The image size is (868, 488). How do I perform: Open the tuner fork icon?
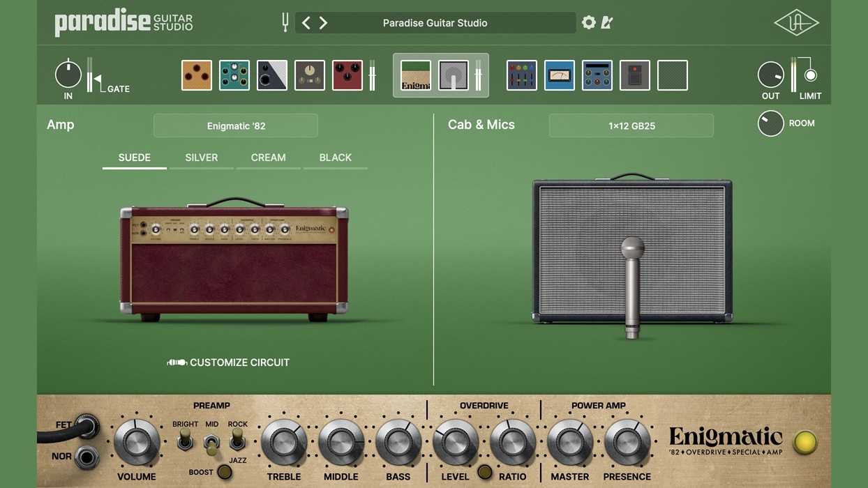[x=285, y=22]
